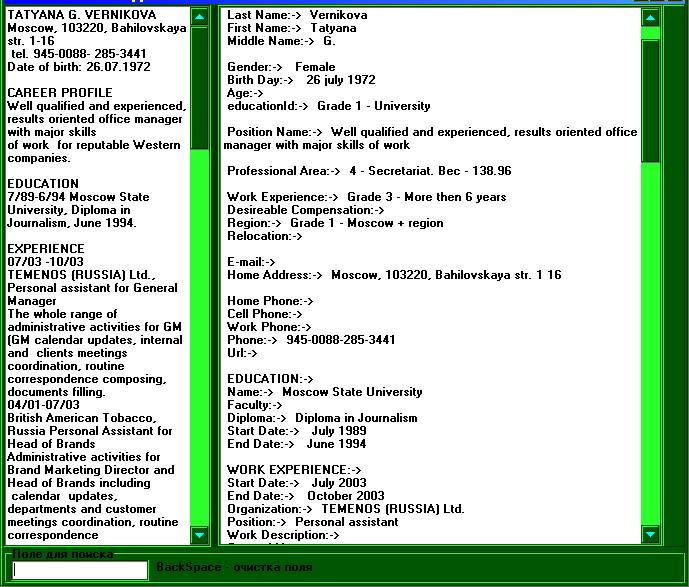Viewport: 689px width, 587px height.
Task: Click the 'Cell Phone:->' line
Action: (265, 314)
